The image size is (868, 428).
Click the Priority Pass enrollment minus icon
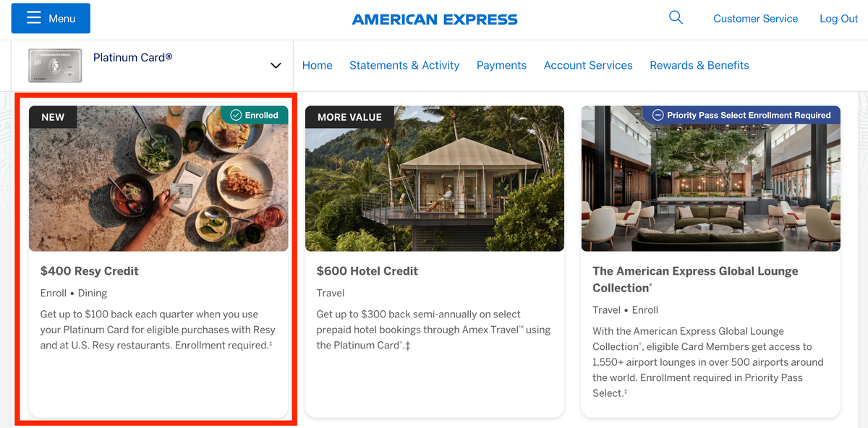(x=658, y=115)
